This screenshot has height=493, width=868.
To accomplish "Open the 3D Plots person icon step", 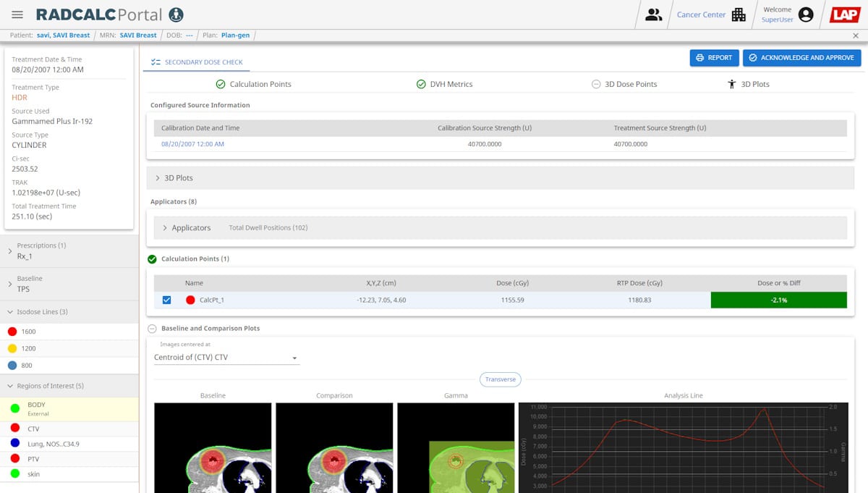I will pyautogui.click(x=731, y=85).
